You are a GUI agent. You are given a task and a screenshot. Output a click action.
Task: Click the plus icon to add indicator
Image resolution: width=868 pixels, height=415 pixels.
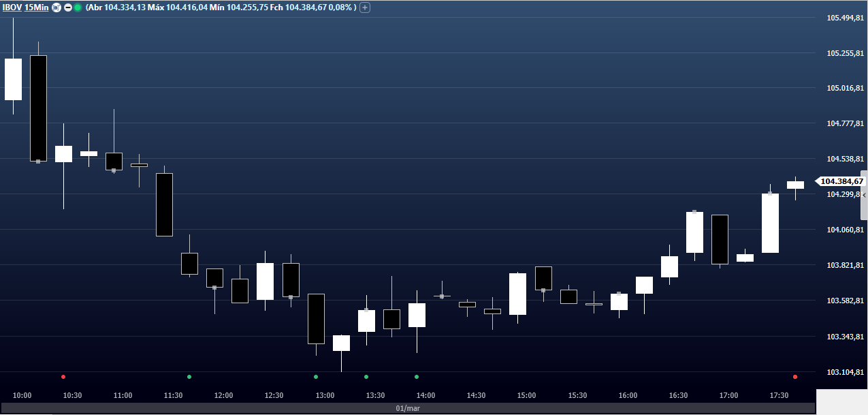coord(365,7)
